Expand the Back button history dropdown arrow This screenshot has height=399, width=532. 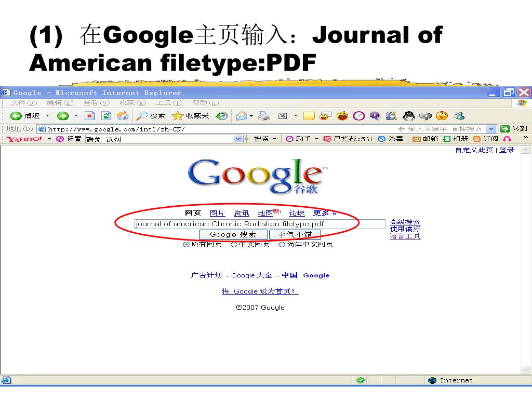47,116
